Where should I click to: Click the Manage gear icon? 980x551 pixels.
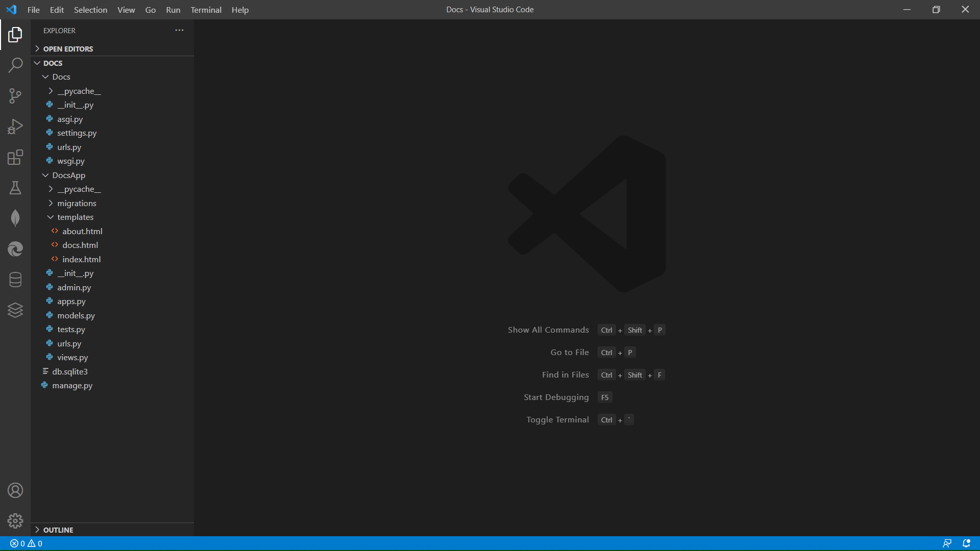click(15, 520)
